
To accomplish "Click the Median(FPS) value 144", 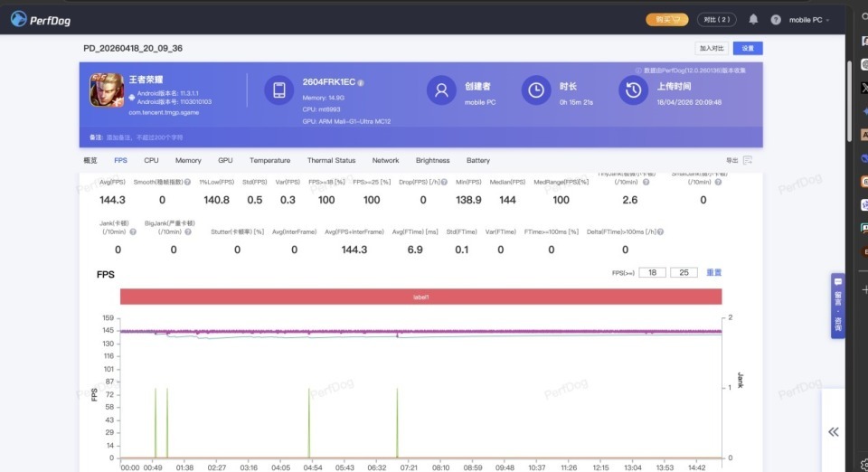I will tap(507, 200).
